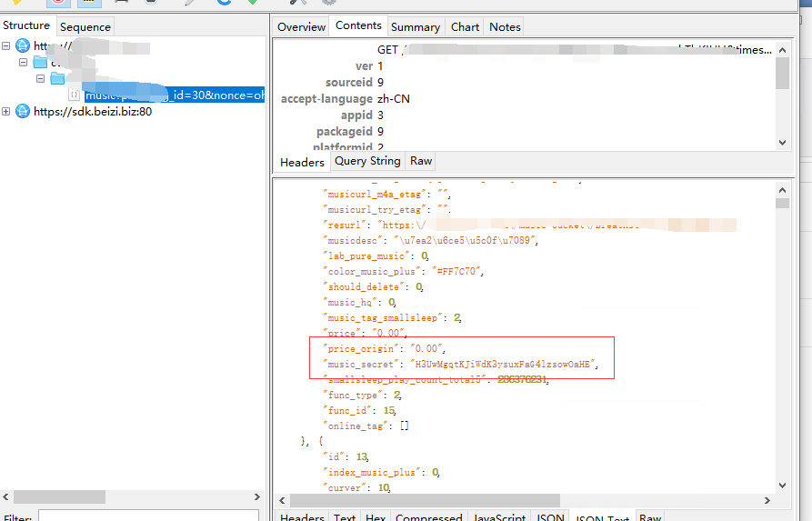The height and width of the screenshot is (521, 812).
Task: Switch to the Chart tab
Action: (465, 27)
